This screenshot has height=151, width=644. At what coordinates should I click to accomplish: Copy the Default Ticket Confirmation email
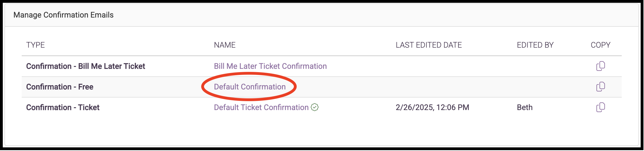(x=600, y=107)
